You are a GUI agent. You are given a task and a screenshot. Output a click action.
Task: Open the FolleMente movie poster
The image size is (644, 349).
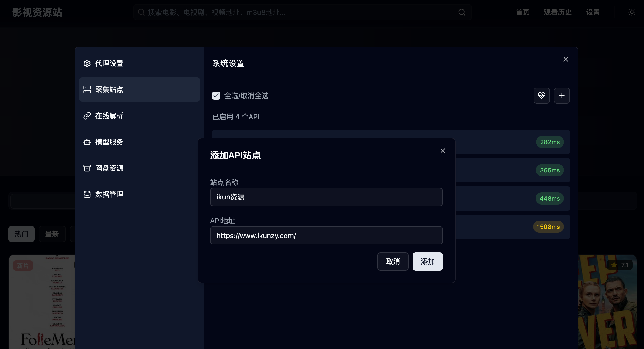(x=42, y=302)
